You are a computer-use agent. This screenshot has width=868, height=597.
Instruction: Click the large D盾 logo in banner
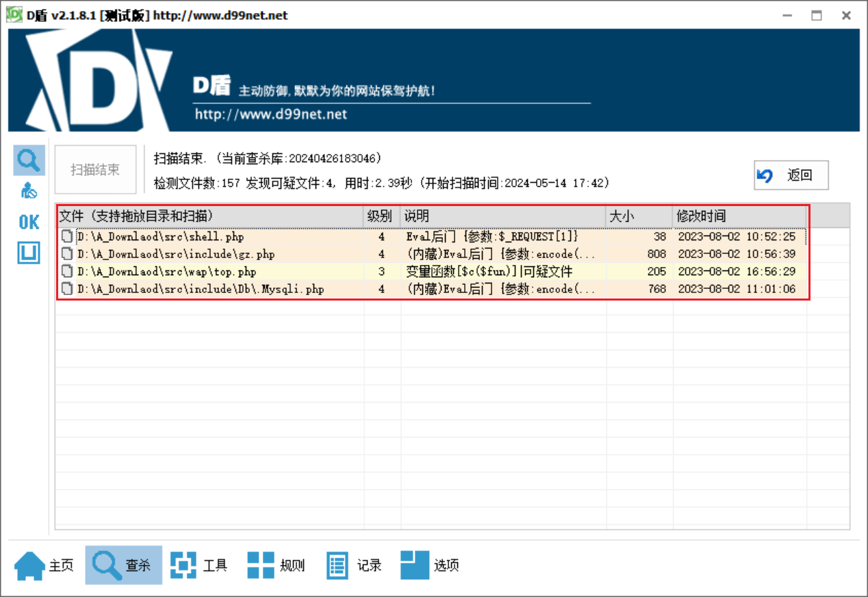99,80
